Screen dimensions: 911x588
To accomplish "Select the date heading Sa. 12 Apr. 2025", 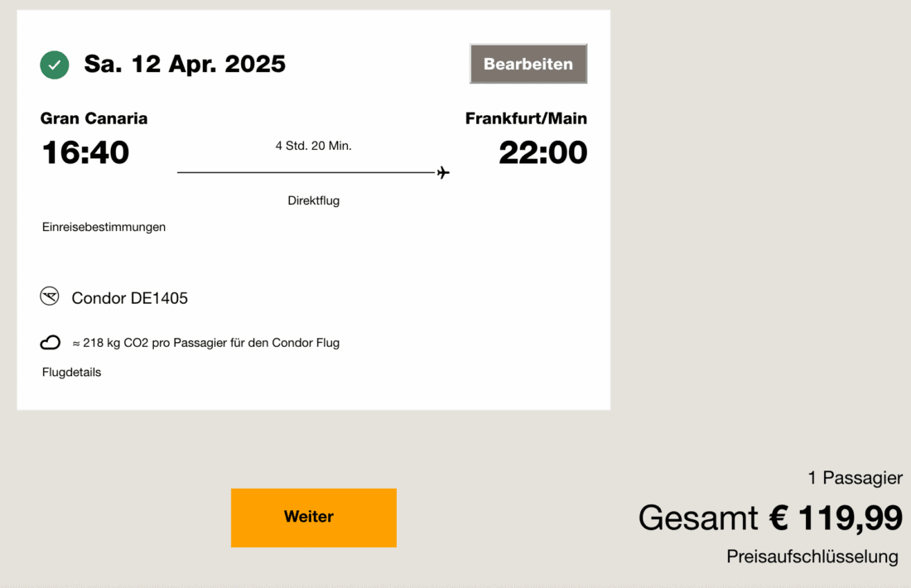I will point(185,64).
